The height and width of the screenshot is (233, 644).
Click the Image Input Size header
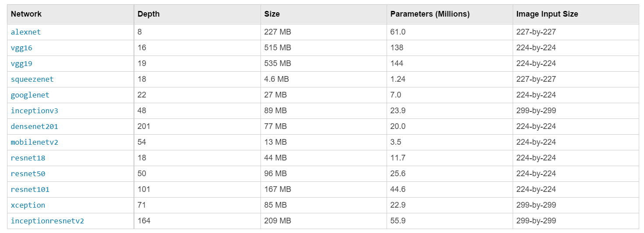click(547, 14)
